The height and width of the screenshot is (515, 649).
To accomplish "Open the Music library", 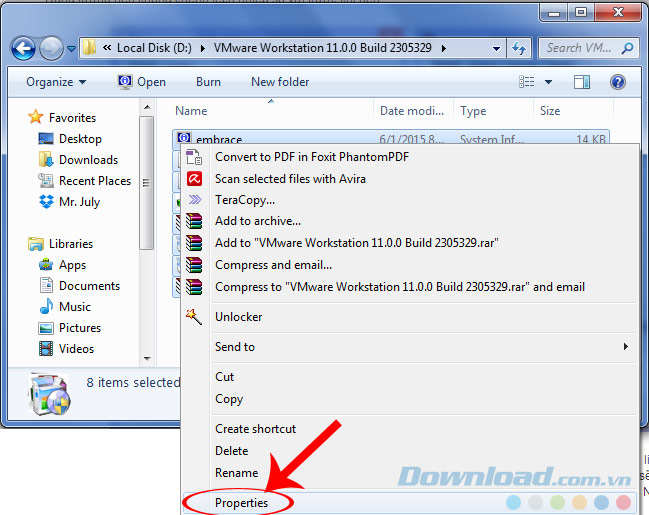I will (x=65, y=307).
